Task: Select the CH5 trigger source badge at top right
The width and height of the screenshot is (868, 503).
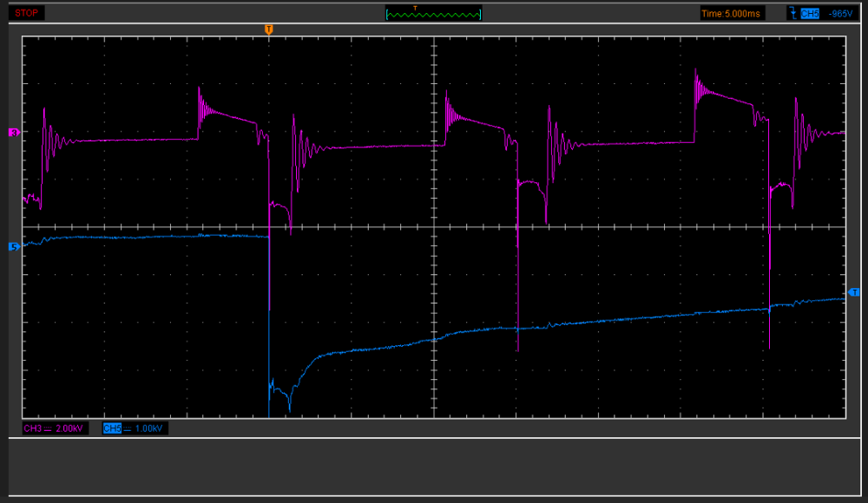Action: tap(811, 13)
